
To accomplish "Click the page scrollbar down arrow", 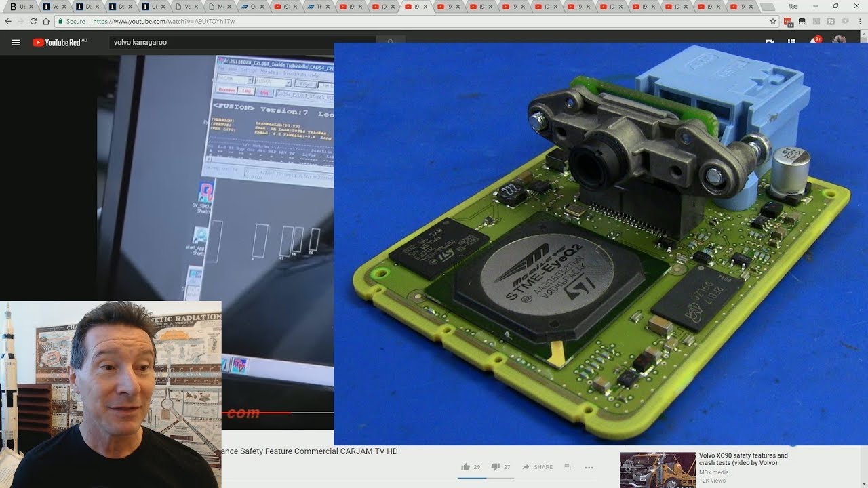I will (x=864, y=484).
